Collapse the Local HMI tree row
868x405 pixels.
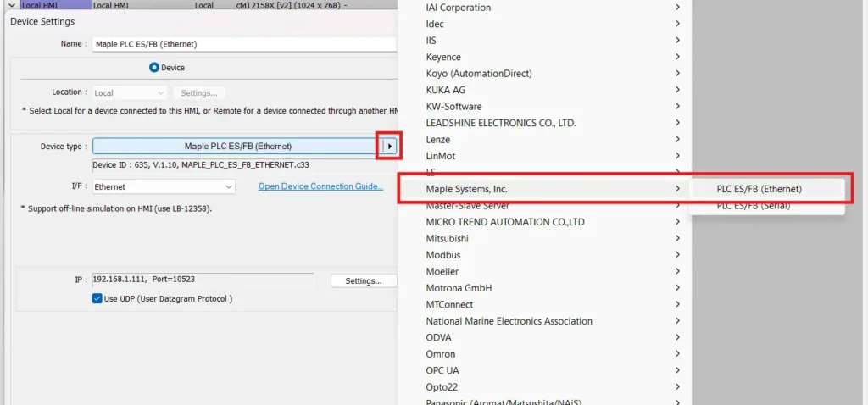click(x=11, y=5)
